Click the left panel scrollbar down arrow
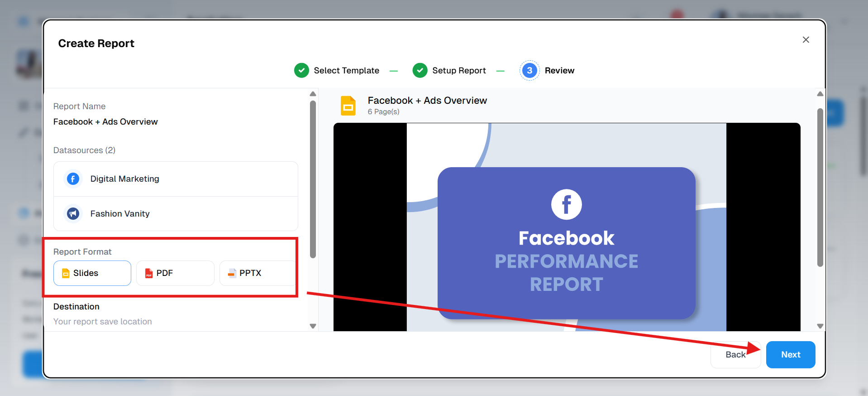The height and width of the screenshot is (396, 868). (313, 326)
